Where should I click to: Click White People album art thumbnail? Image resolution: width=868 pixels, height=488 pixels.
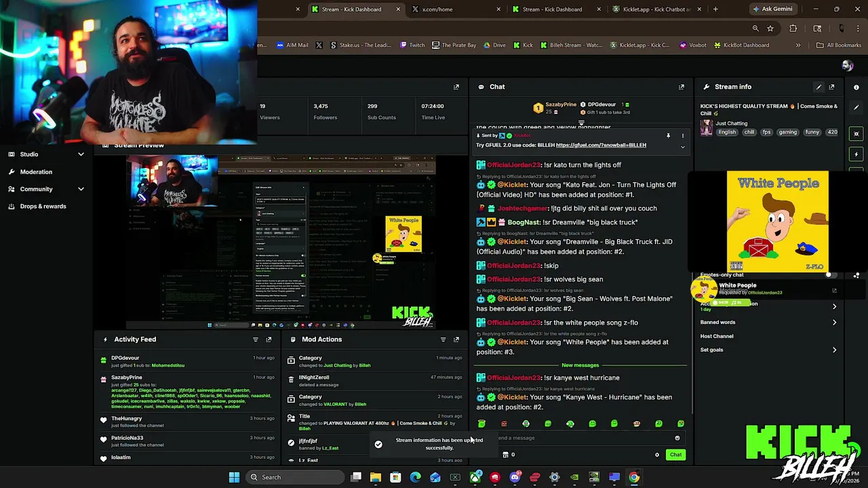[778, 222]
